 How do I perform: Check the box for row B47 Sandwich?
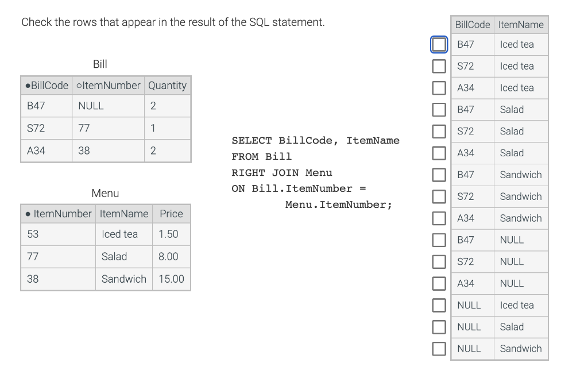coord(439,175)
